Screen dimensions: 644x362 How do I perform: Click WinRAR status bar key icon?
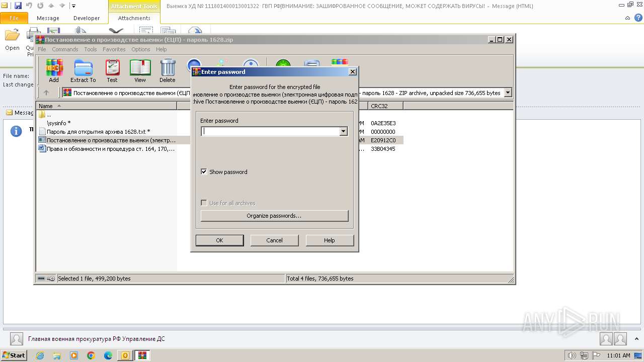pyautogui.click(x=51, y=278)
